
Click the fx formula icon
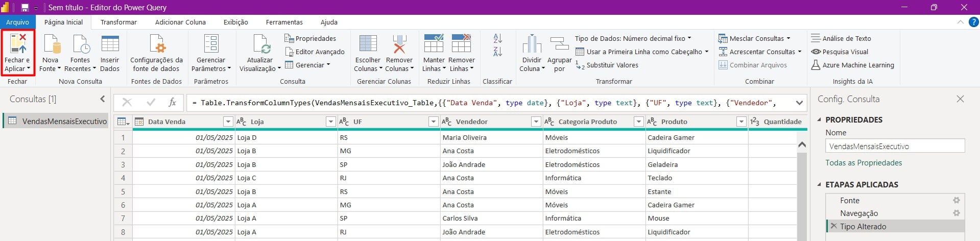(x=172, y=103)
